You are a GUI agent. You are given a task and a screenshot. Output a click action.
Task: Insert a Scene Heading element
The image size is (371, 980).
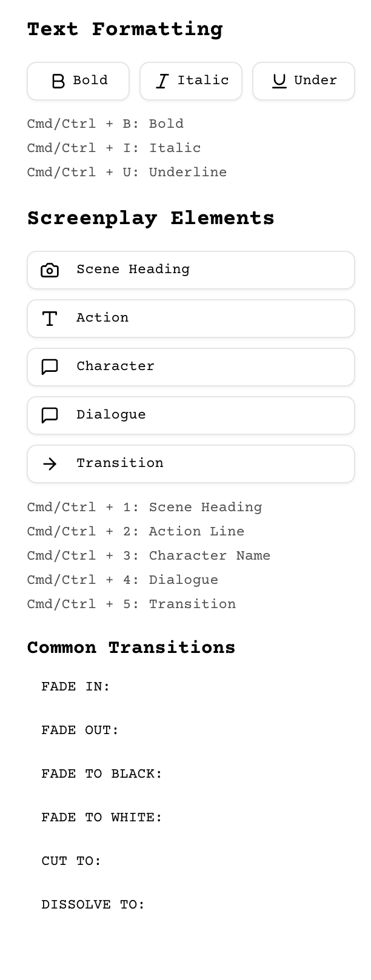coord(191,270)
